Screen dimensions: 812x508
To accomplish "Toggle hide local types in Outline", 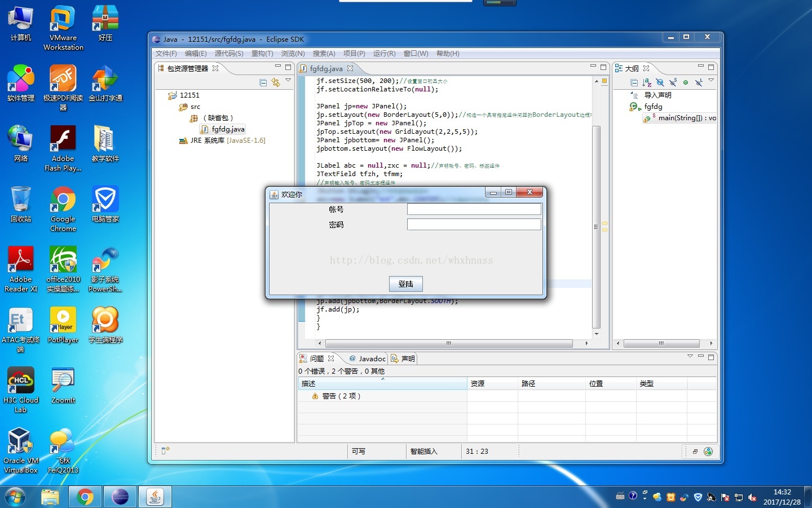I will 699,82.
